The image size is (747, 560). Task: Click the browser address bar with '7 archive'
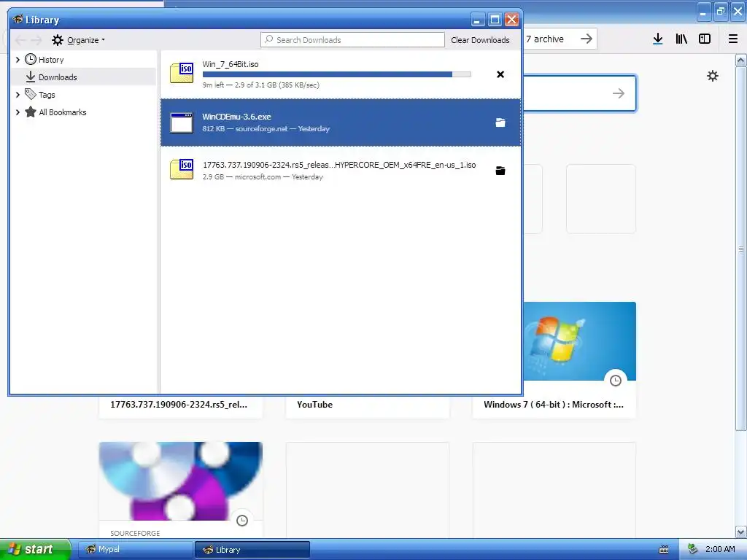[551, 39]
